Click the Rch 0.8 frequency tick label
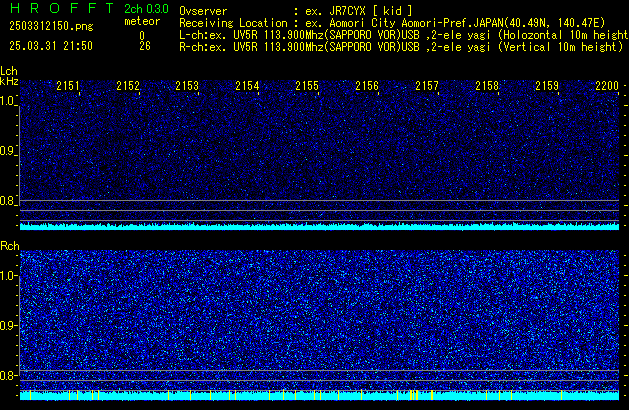This screenshot has height=410, width=629. 8,375
